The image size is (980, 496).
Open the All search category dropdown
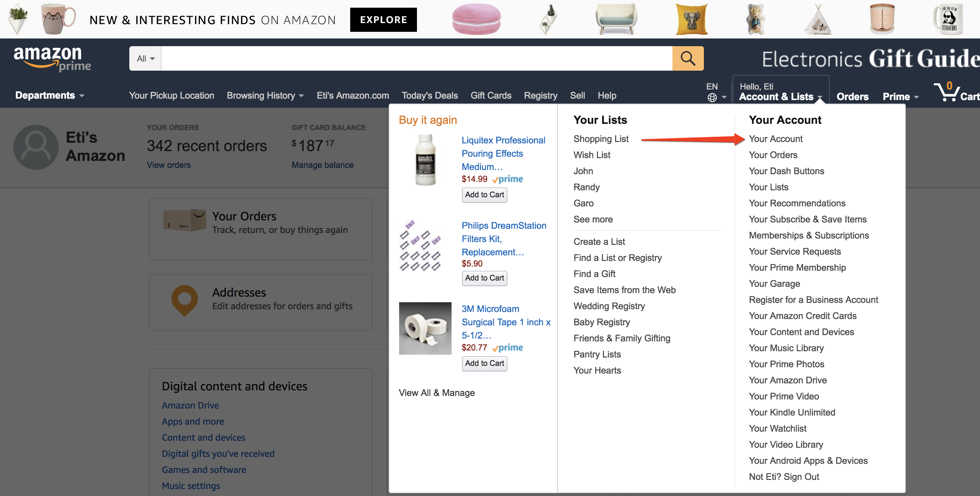tap(145, 58)
